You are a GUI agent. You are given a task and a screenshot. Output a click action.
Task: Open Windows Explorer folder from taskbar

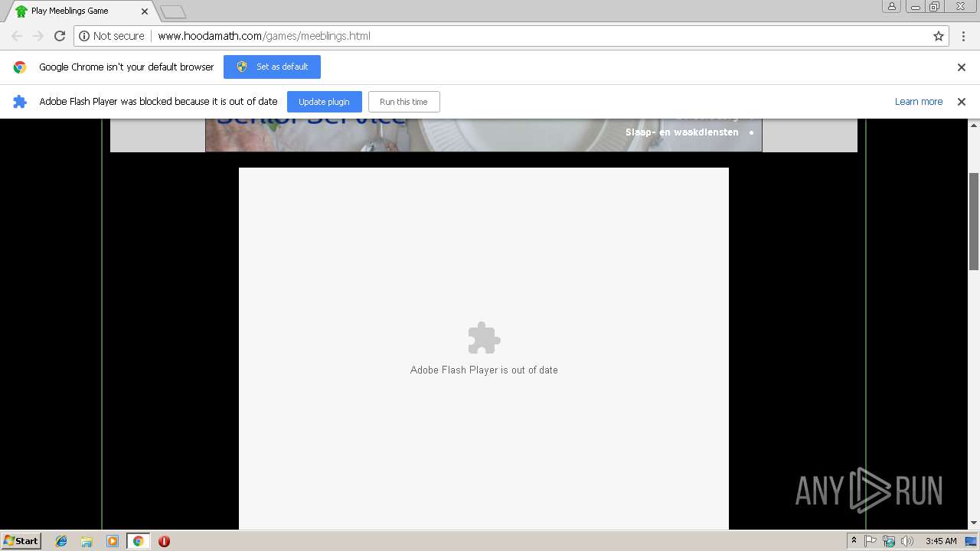pyautogui.click(x=87, y=541)
